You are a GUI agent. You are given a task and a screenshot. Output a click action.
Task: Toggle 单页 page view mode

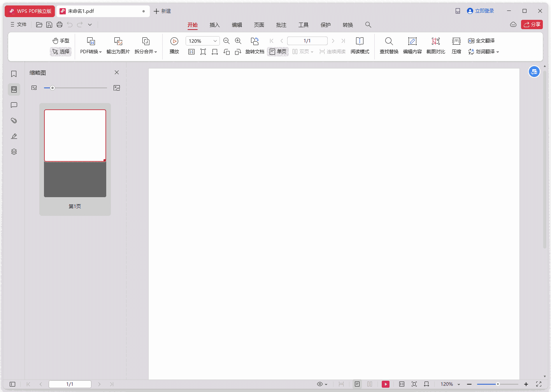[277, 51]
